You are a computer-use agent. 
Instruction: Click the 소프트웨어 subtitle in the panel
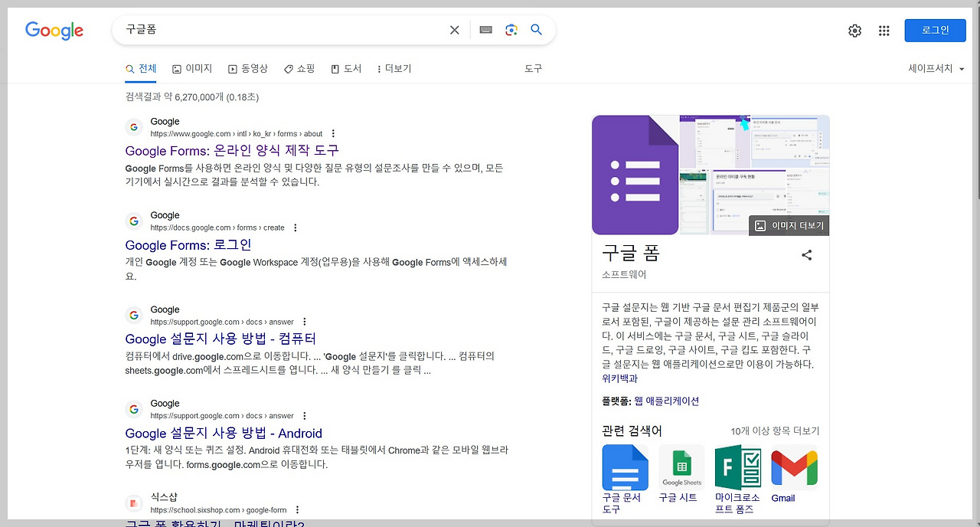click(624, 274)
